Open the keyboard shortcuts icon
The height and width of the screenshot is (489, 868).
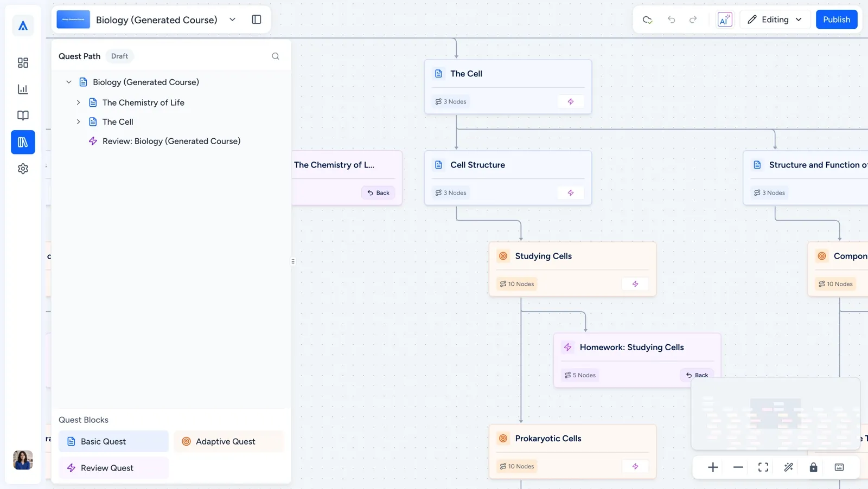839,467
